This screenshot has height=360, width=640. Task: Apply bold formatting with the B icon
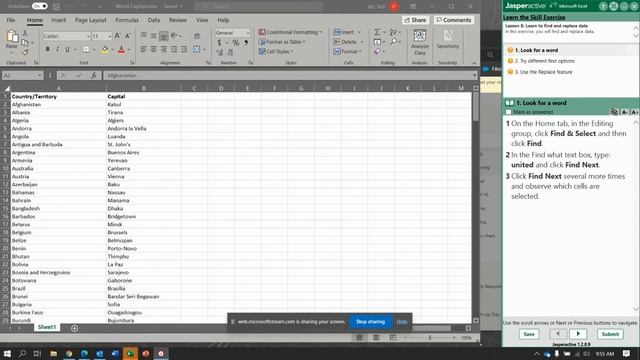(47, 49)
